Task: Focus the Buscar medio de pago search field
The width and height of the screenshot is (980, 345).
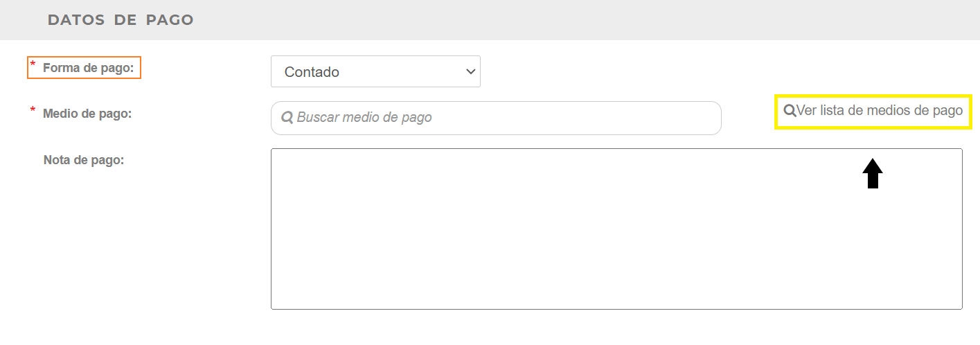Action: coord(496,118)
